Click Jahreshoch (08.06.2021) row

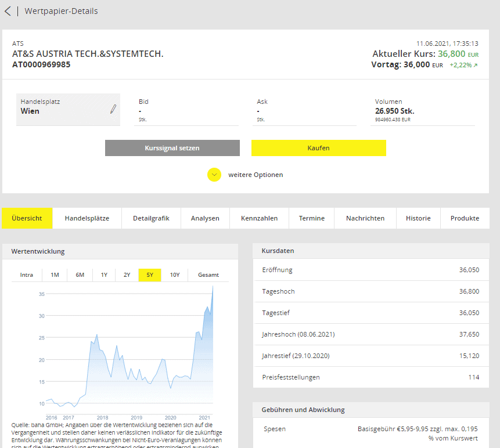pyautogui.click(x=372, y=334)
